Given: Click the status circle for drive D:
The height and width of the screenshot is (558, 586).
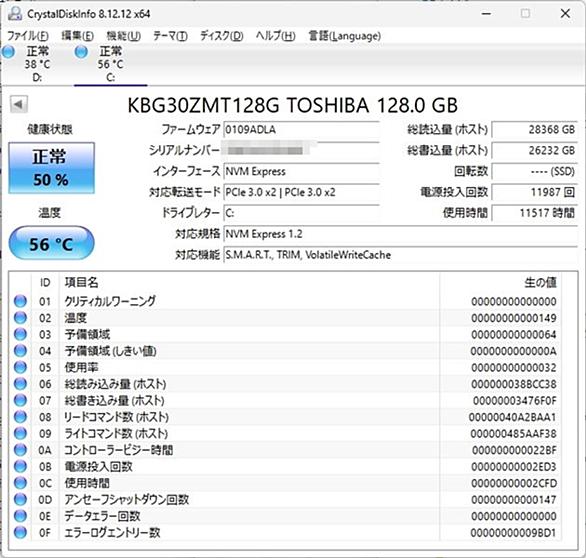Looking at the screenshot, I should pyautogui.click(x=8, y=52).
